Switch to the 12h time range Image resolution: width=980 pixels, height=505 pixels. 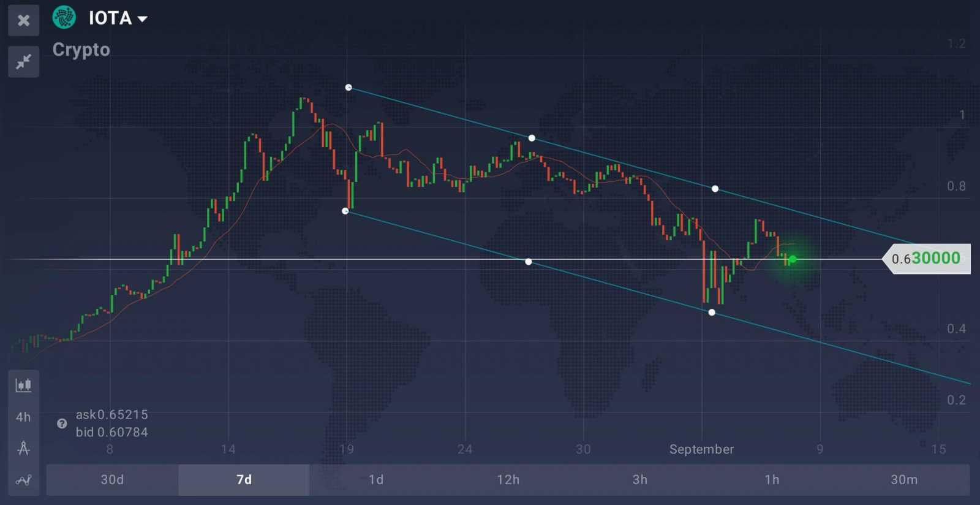click(508, 479)
